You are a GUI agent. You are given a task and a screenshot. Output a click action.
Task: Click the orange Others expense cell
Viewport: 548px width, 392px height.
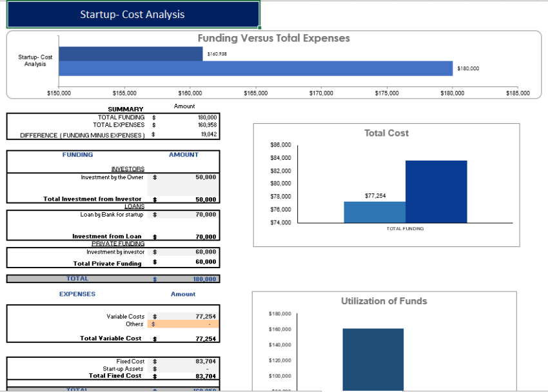pos(184,323)
